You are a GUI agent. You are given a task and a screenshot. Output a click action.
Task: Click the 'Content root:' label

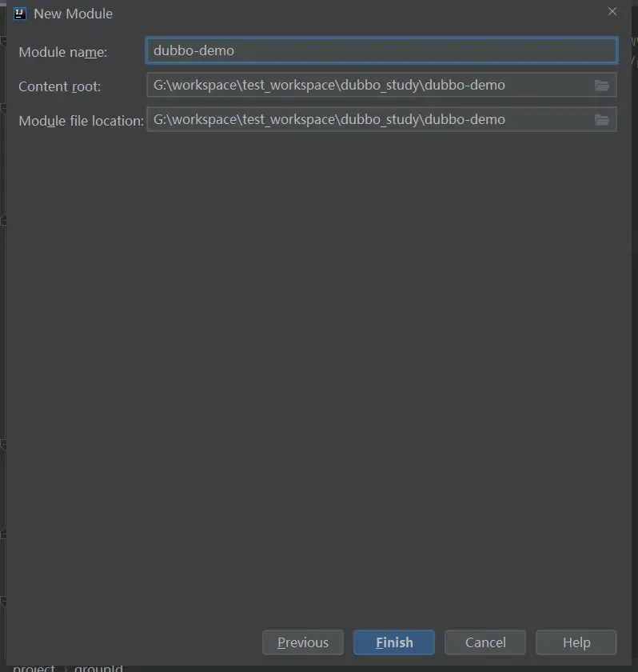[x=60, y=86]
